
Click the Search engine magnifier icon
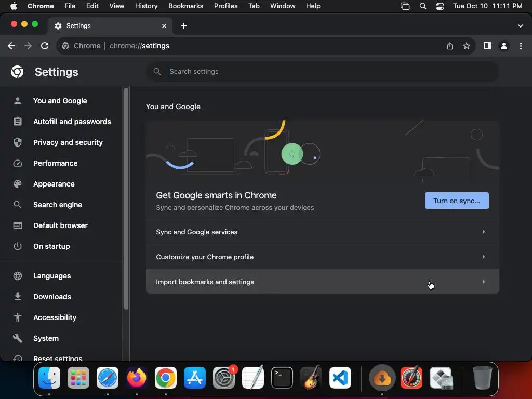pos(17,205)
